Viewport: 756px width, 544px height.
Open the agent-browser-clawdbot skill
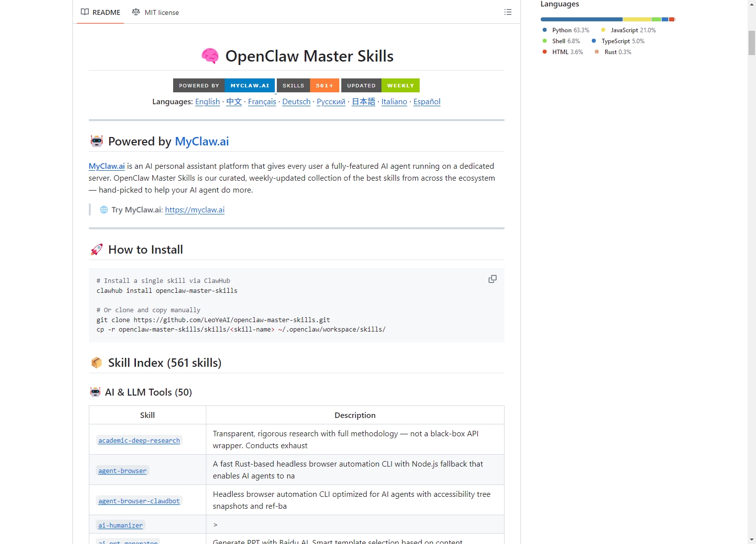click(x=139, y=501)
